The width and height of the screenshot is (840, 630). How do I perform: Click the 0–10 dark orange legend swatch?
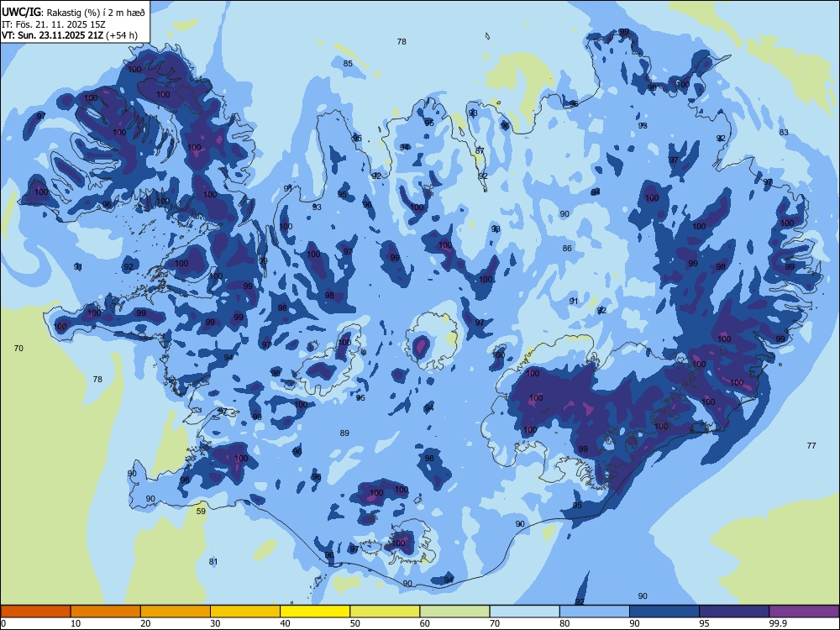[x=35, y=612]
